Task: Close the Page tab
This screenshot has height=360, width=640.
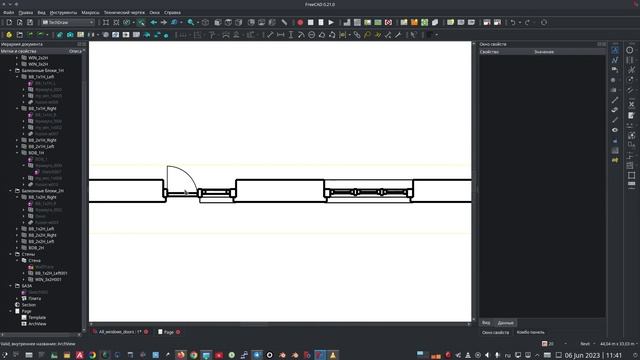Action: (x=178, y=332)
